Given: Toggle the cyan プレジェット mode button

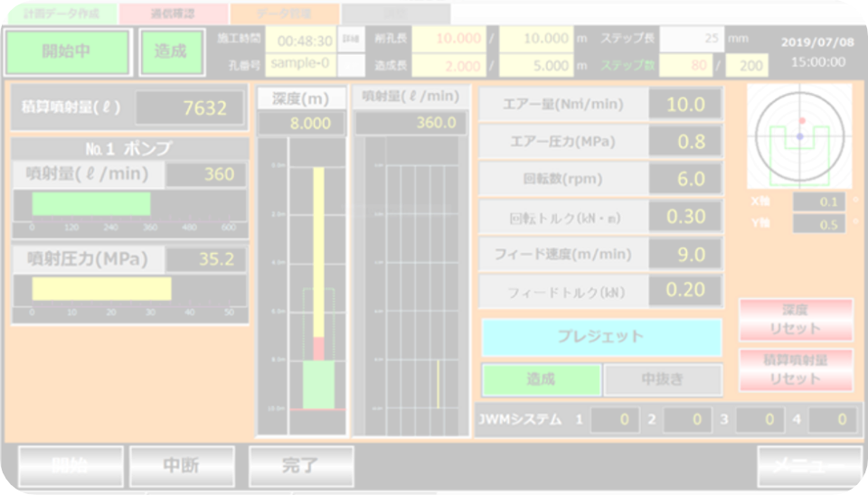Looking at the screenshot, I should point(601,337).
